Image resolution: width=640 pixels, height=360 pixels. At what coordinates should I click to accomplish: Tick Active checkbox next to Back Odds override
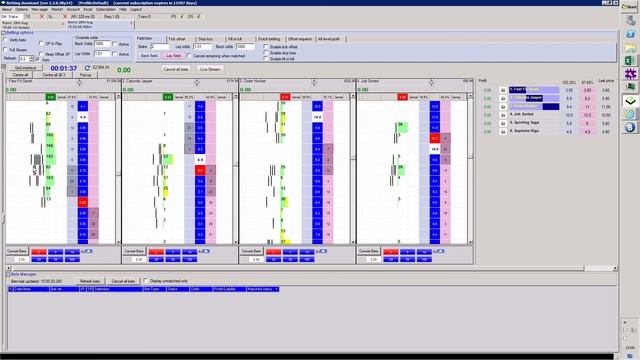point(115,44)
